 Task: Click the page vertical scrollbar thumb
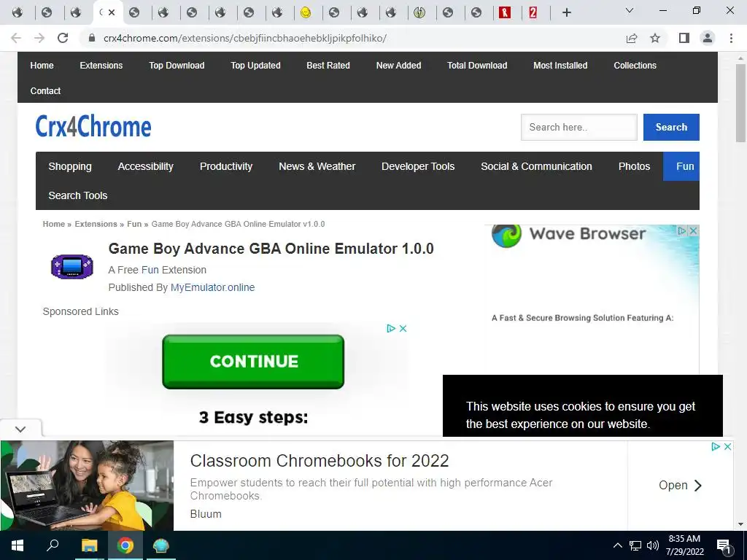(x=740, y=102)
